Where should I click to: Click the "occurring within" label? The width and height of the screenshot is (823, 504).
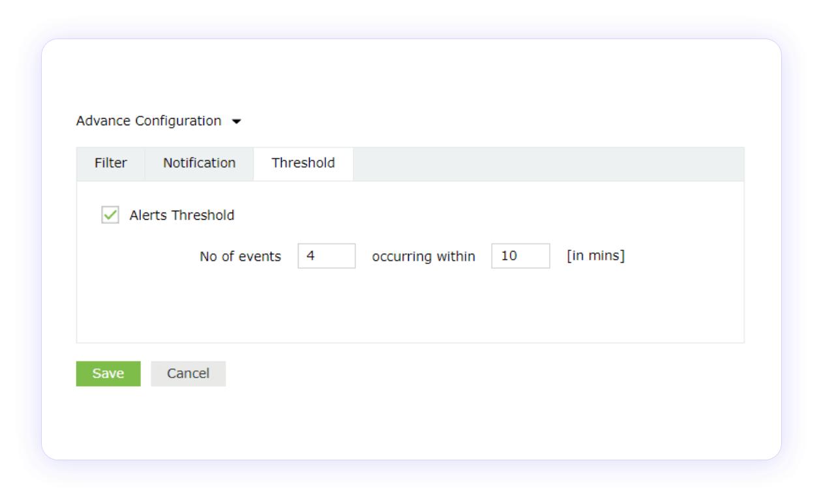coord(423,257)
